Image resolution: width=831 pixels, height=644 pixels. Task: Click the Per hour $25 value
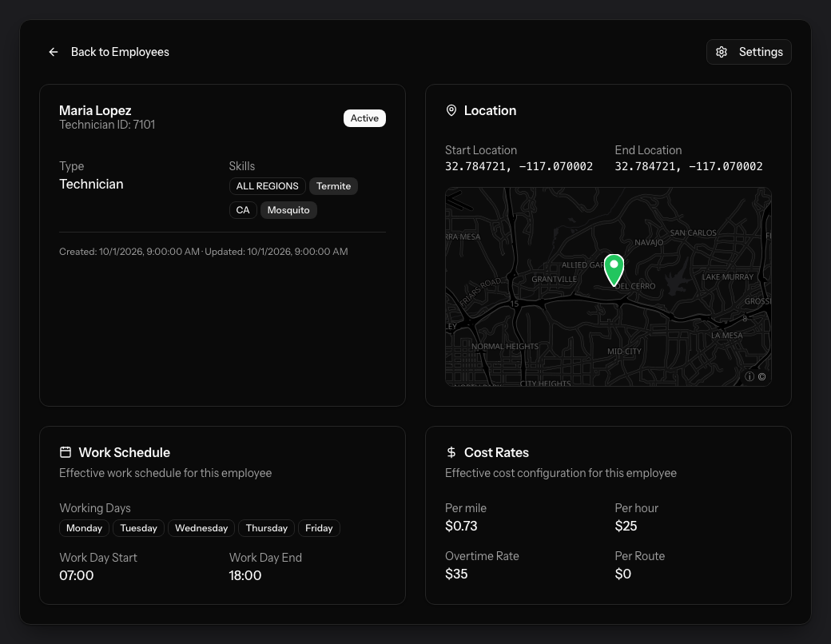626,526
